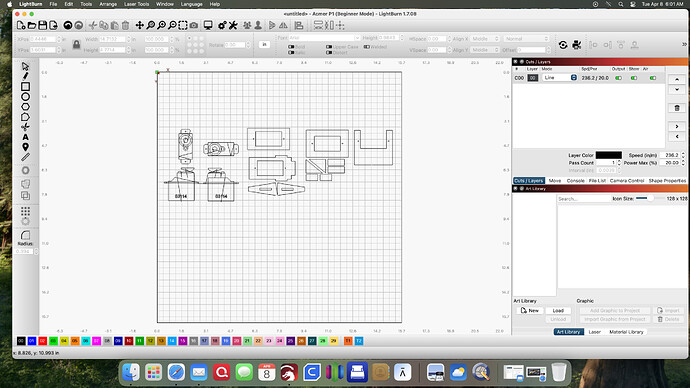690x388 pixels.
Task: Select the Position Laser pin tool
Action: pos(25,147)
